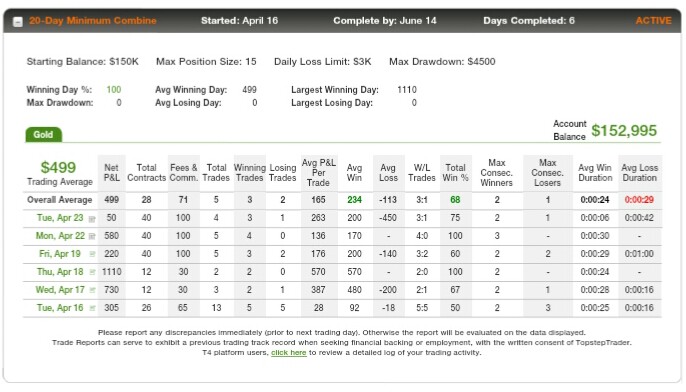Open the note icon beside Thu, Apr 18

(x=92, y=272)
